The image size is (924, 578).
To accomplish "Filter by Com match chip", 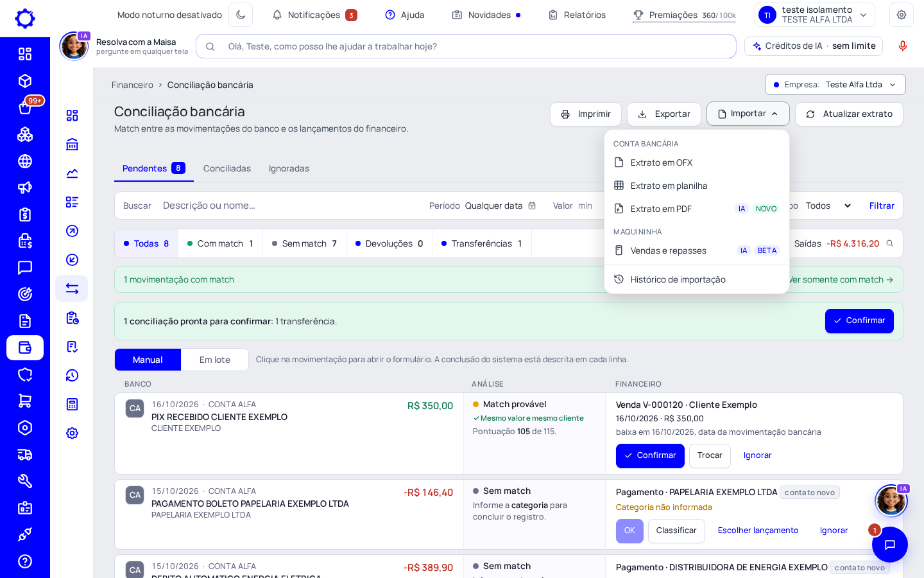I will [220, 243].
